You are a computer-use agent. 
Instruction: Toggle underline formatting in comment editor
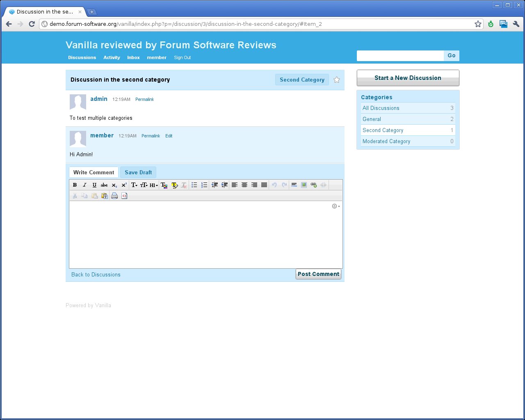click(94, 185)
